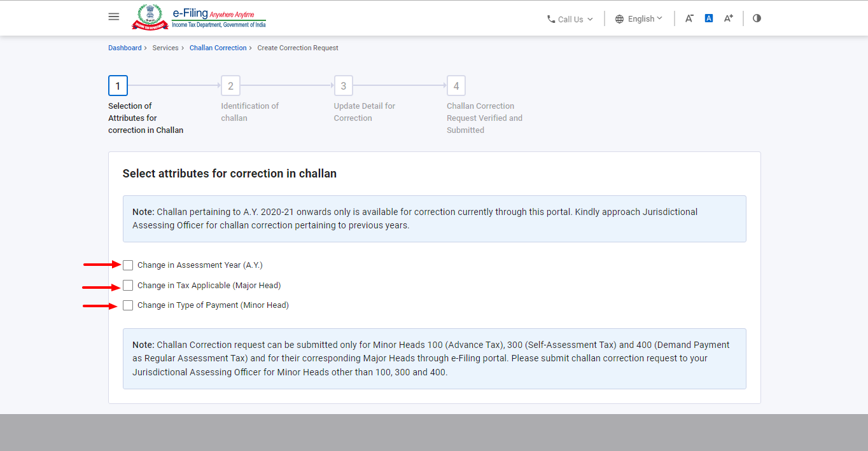
Task: Decrease text size using the A- icon
Action: (689, 18)
